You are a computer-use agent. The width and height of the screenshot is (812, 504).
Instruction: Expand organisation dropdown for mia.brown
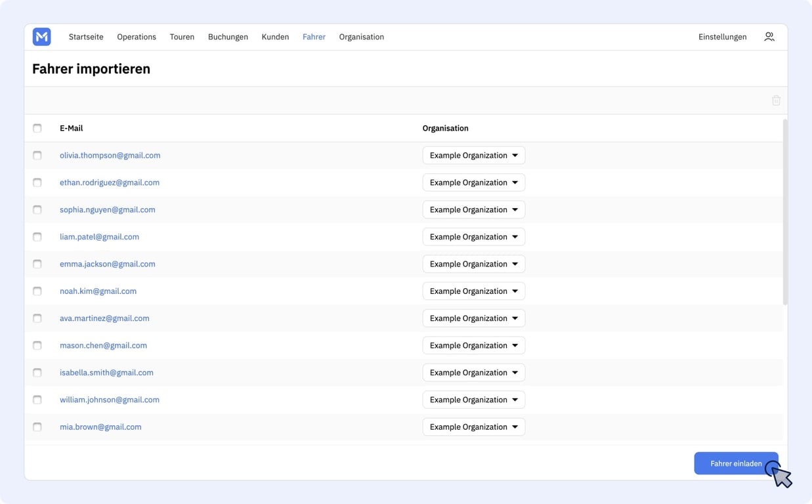(473, 427)
